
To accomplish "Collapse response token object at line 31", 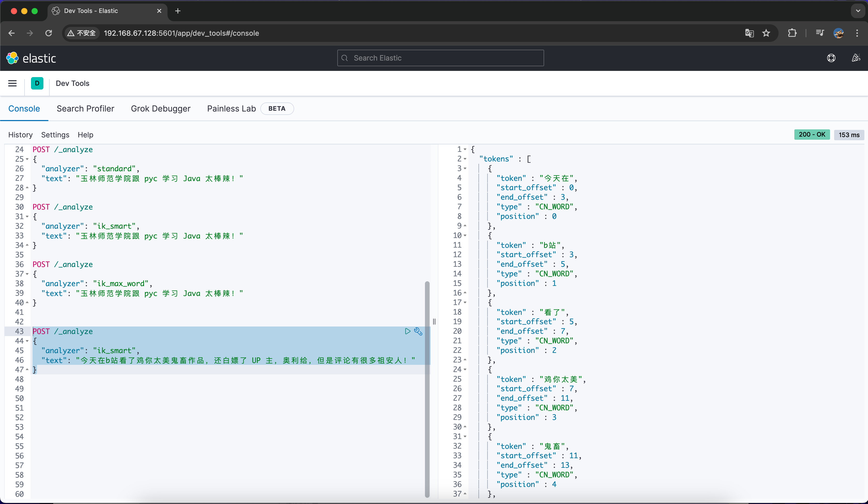I will [465, 436].
